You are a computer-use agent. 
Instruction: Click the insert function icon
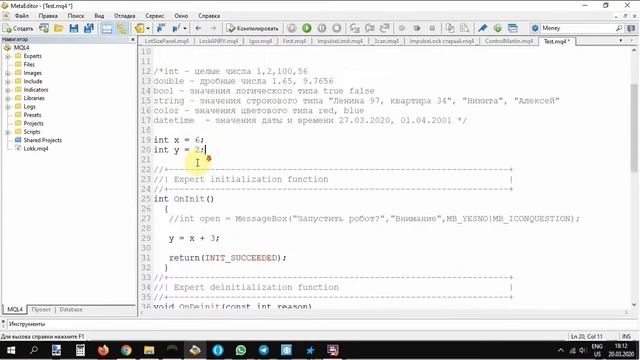click(161, 28)
